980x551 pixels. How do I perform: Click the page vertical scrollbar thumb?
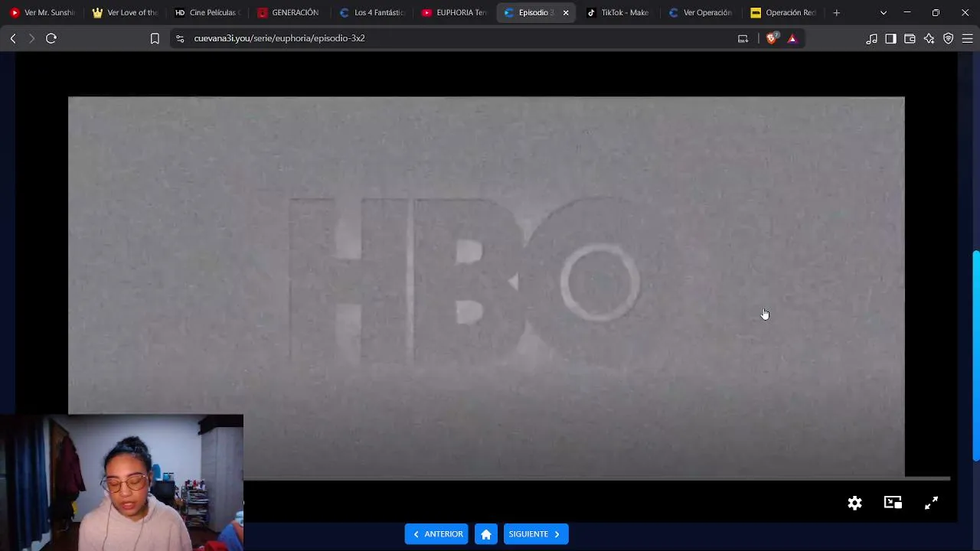coord(976,356)
